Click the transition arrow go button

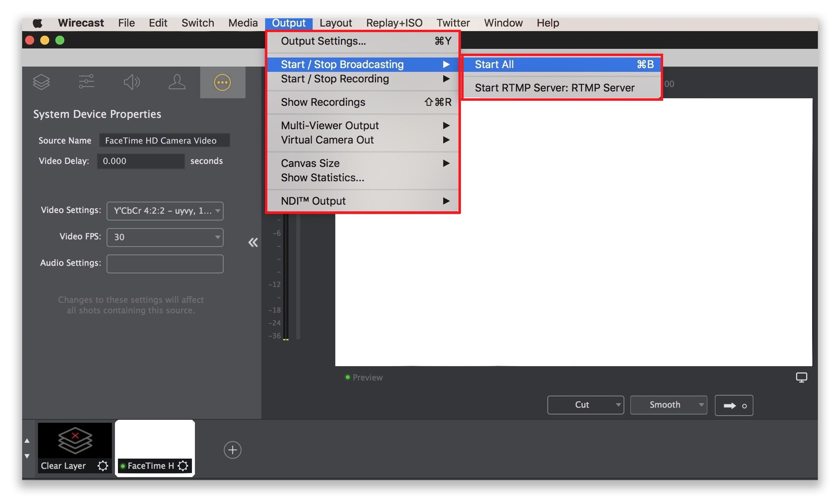pos(734,405)
